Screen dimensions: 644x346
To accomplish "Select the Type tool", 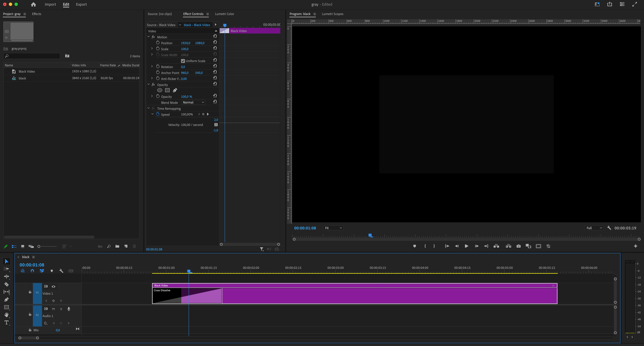I will (7, 322).
